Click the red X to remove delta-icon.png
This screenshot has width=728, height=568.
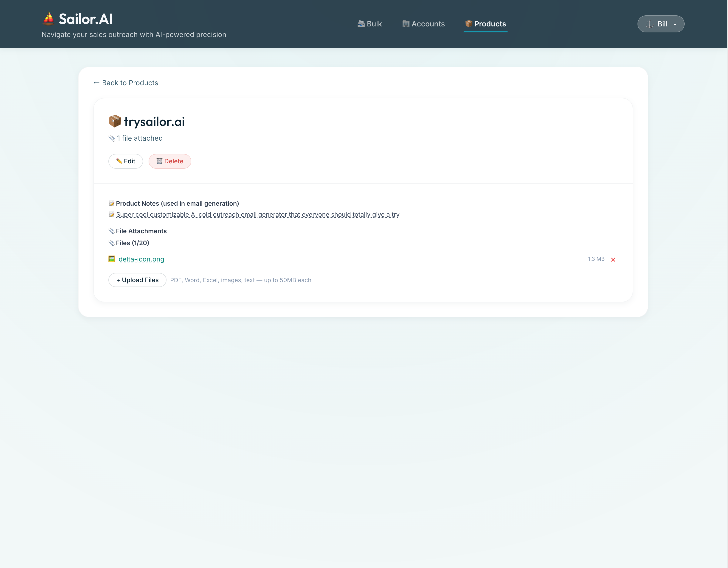613,259
